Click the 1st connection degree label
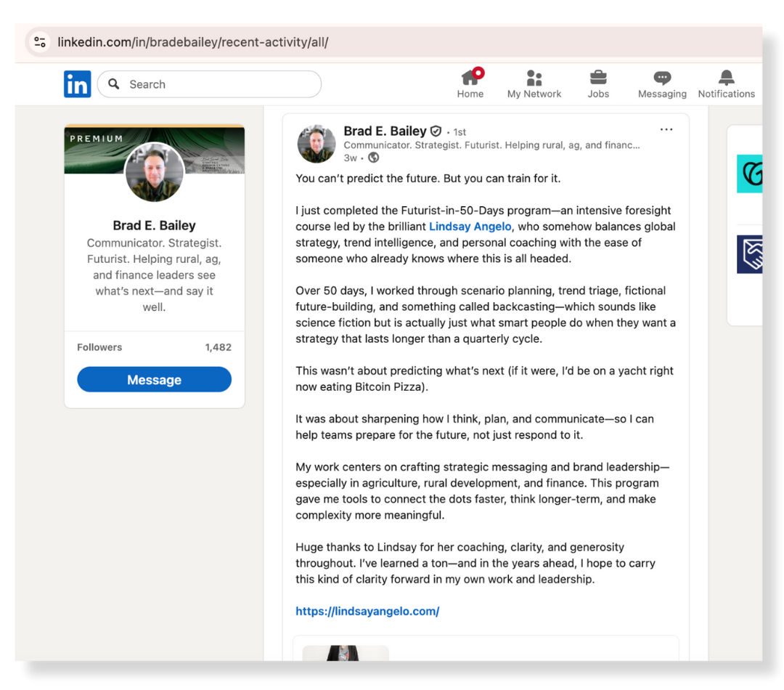Viewport: 784px width, 690px height. (x=460, y=132)
